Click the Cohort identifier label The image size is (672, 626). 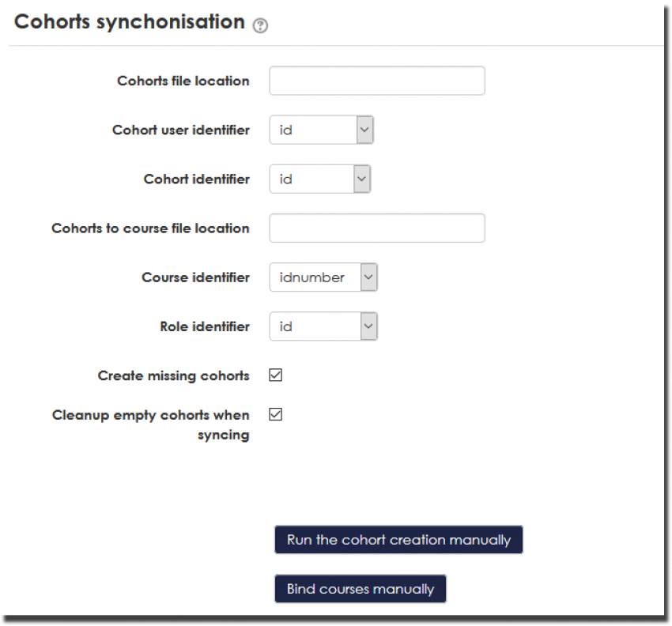(x=197, y=179)
